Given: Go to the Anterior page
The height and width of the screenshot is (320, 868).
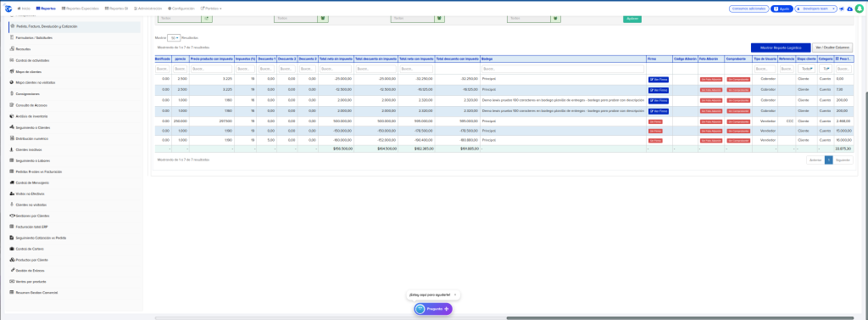Looking at the screenshot, I should coord(815,160).
